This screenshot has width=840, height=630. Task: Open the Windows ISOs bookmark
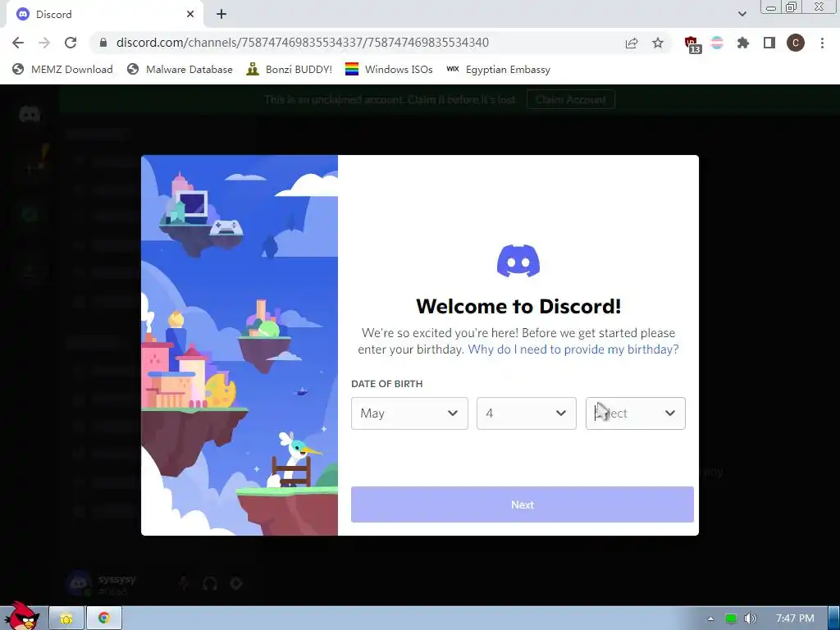[389, 69]
